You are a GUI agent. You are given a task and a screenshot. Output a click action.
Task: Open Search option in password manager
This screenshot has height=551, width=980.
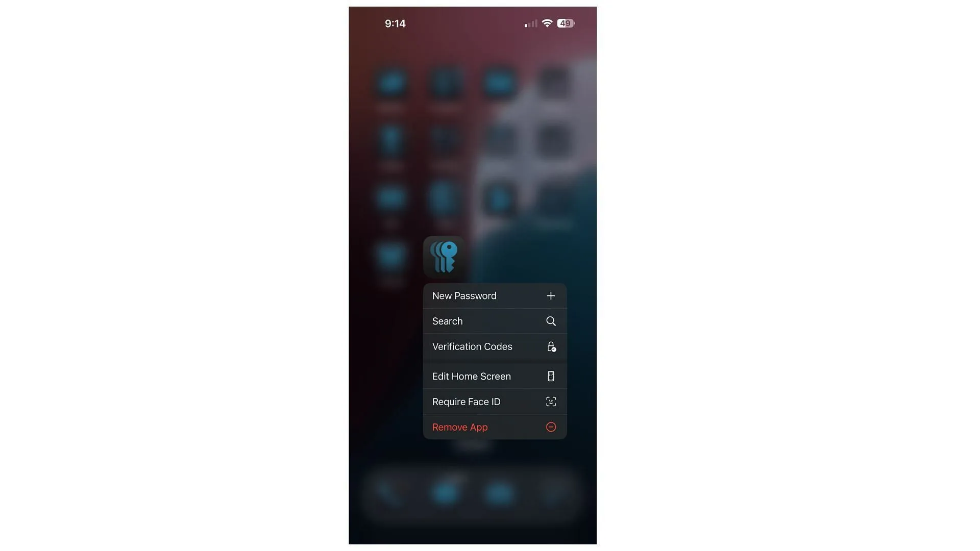point(495,321)
